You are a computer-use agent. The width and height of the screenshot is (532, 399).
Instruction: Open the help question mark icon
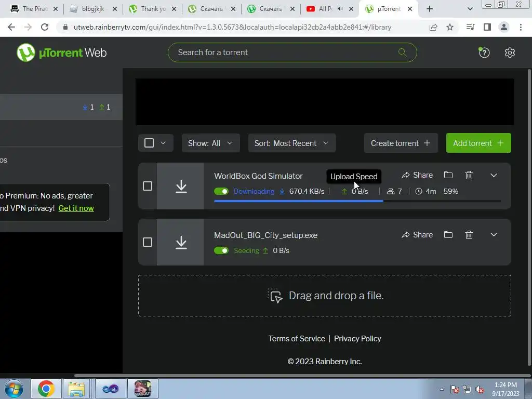(x=484, y=52)
